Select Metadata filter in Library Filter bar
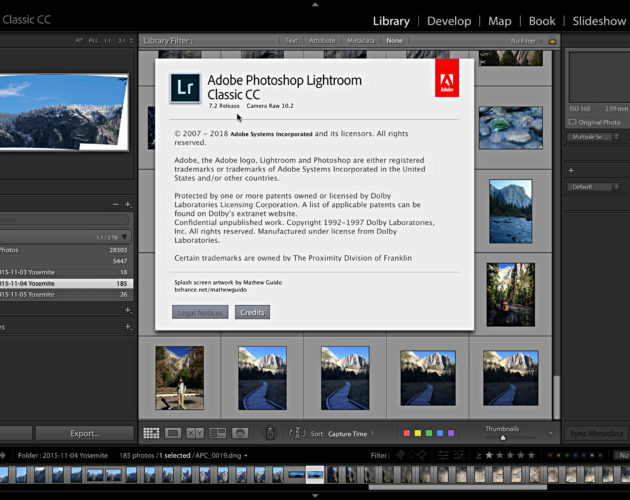 click(360, 41)
